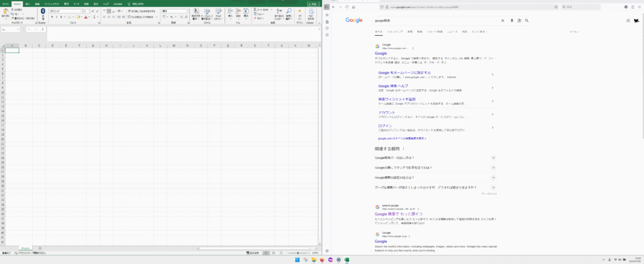Click the Share button in Excel
This screenshot has height=264, width=644.
pyautogui.click(x=313, y=4)
